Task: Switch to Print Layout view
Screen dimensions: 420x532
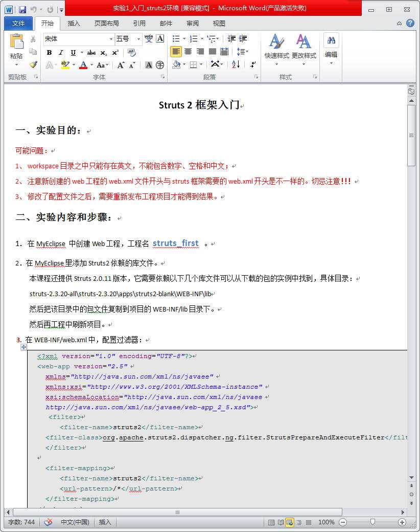Action: [x=271, y=522]
